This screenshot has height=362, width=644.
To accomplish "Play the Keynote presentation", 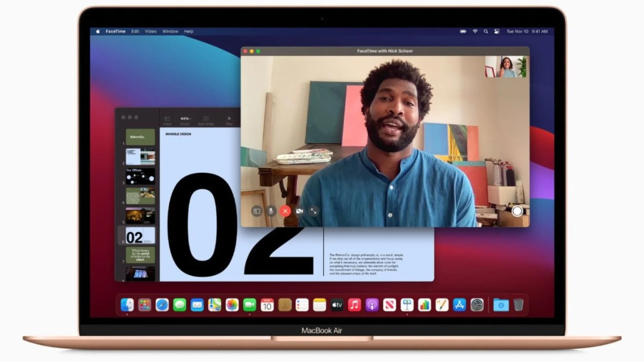I will tap(229, 119).
